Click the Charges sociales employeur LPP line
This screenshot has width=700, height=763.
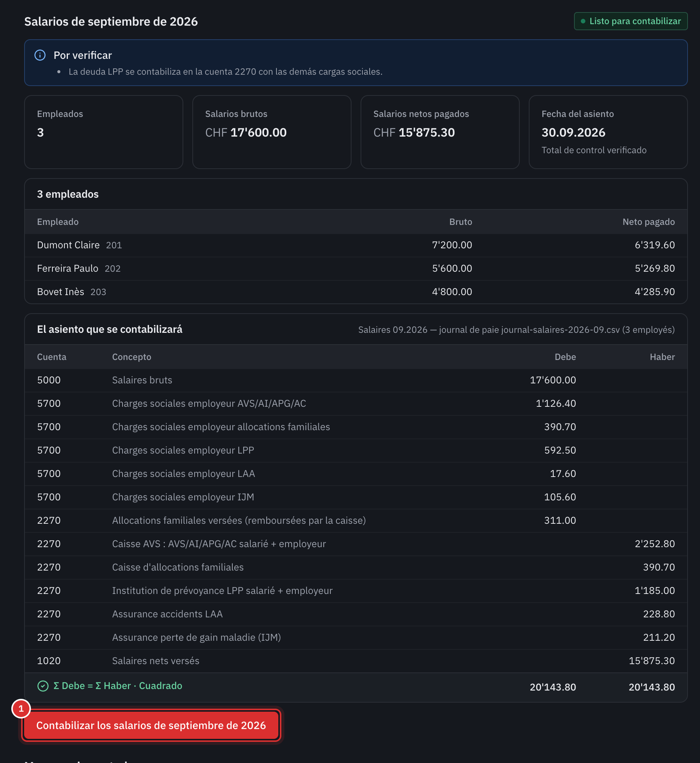click(356, 450)
